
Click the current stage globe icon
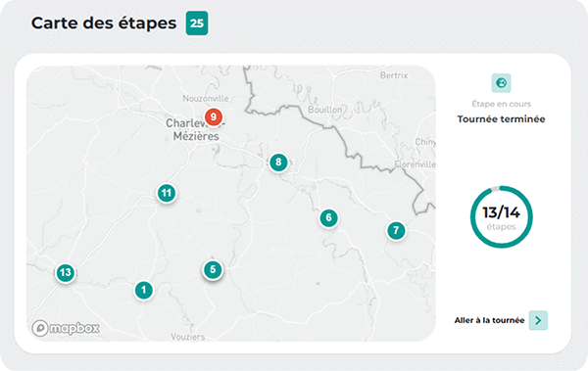click(x=501, y=83)
